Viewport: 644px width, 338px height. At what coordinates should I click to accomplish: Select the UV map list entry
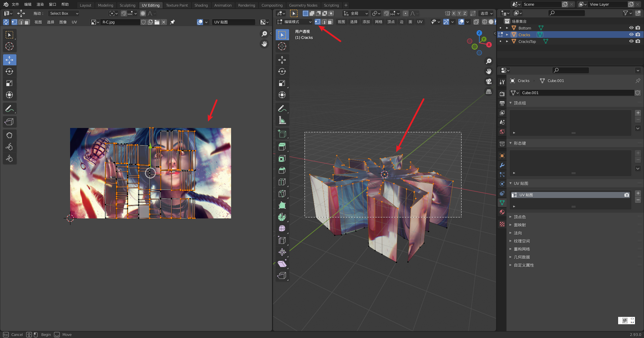[x=570, y=195]
